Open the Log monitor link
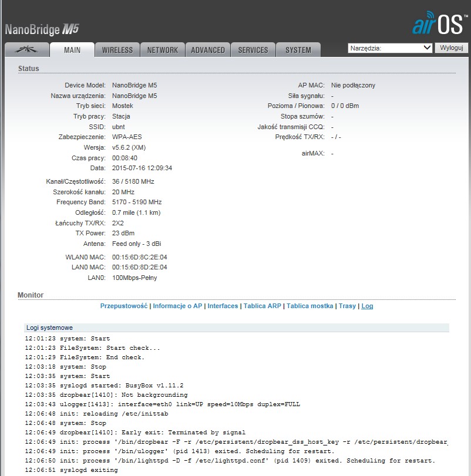Viewport: 471px width, 476px height. 367,306
